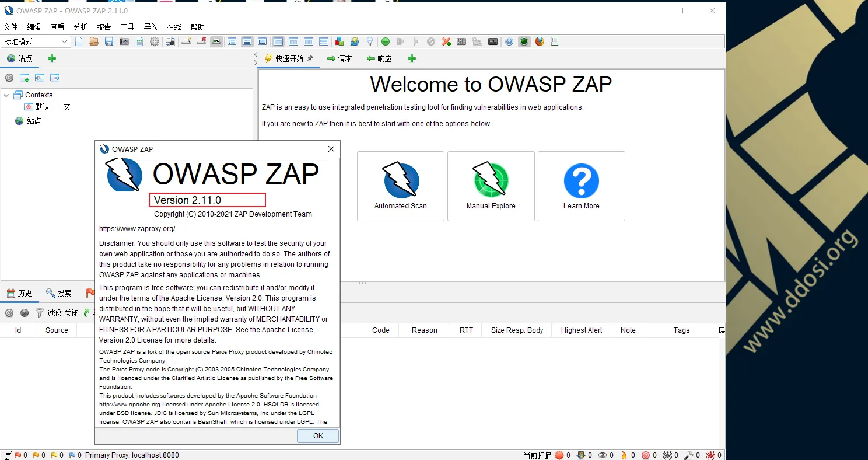Screen dimensions: 868x460
Task: Click the flame active scan status icon
Action: click(624, 455)
